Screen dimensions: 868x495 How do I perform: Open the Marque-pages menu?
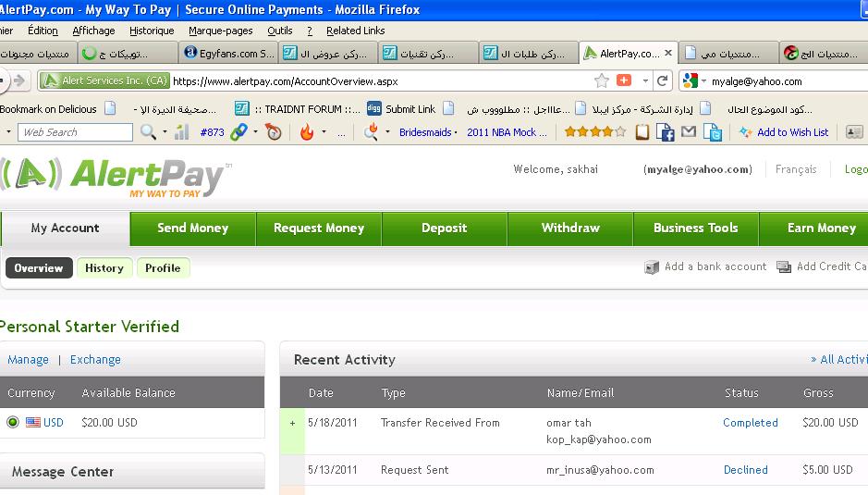pyautogui.click(x=220, y=31)
